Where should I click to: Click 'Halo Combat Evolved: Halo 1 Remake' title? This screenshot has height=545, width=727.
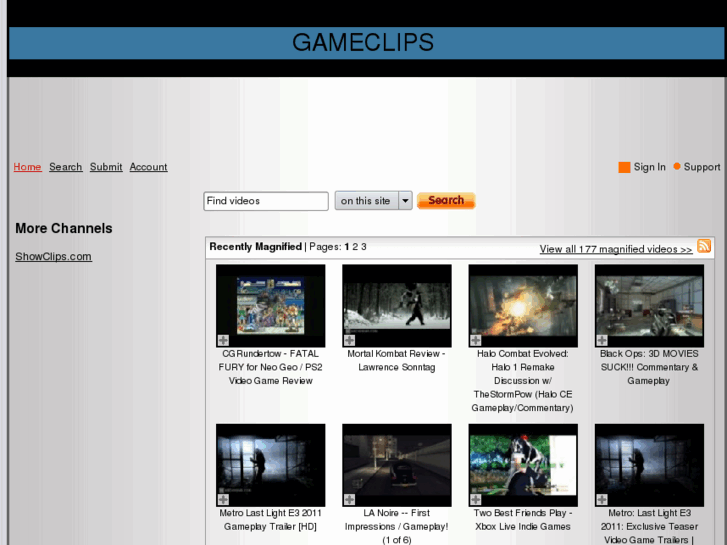pyautogui.click(x=523, y=380)
